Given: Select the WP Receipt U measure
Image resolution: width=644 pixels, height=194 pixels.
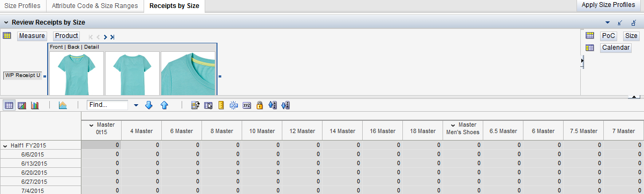Looking at the screenshot, I should (x=23, y=75).
